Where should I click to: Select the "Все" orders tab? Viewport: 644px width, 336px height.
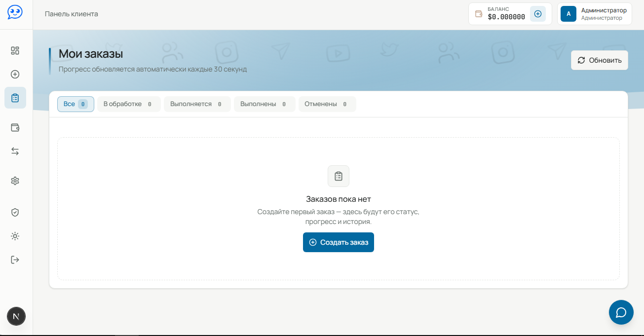point(76,104)
